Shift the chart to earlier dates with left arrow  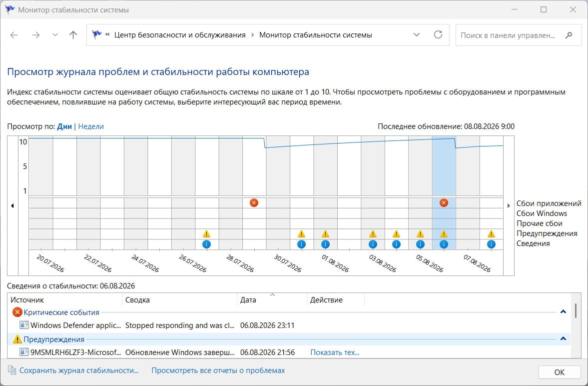[12, 206]
